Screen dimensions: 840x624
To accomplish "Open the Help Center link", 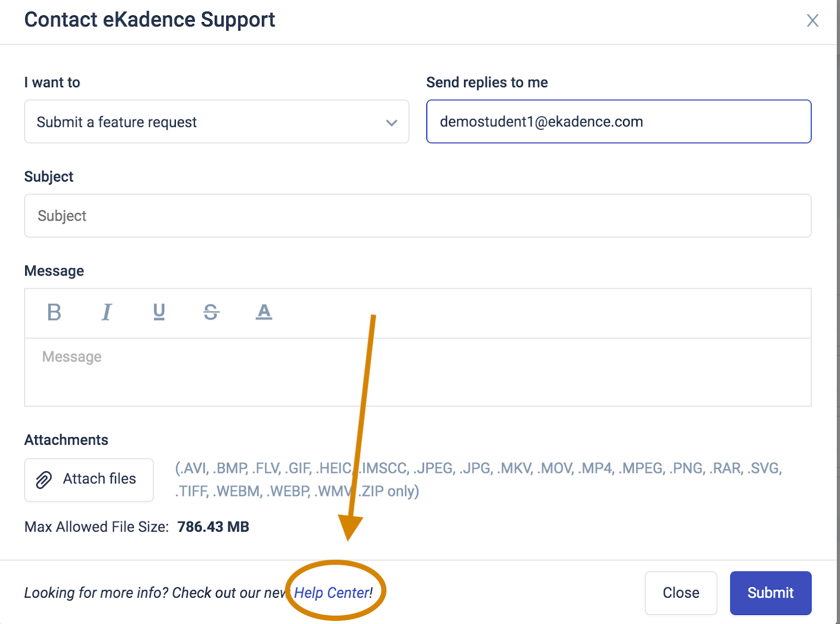I will [x=332, y=593].
